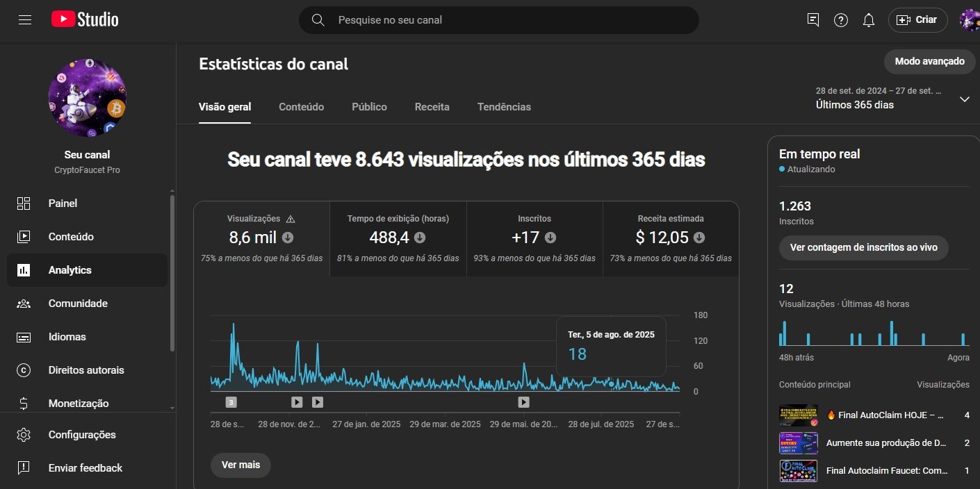Switch to the Tendências tab
This screenshot has height=489, width=980.
click(504, 107)
